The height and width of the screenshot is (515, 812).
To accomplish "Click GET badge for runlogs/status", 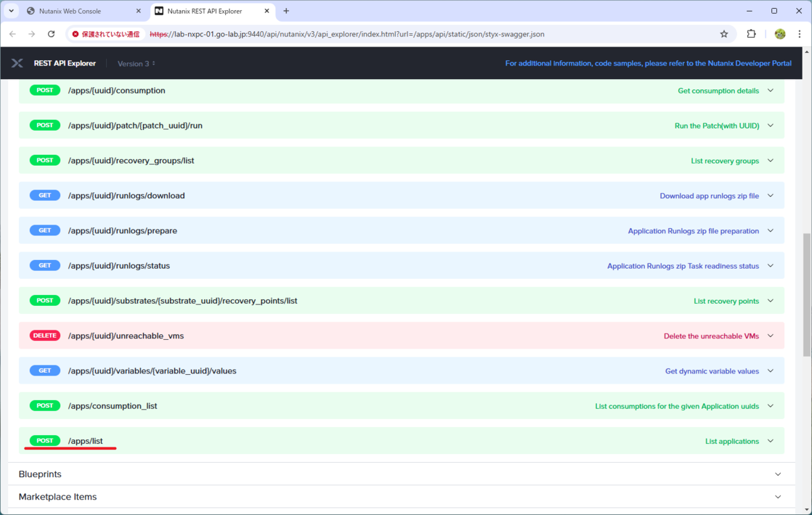I will pos(45,266).
